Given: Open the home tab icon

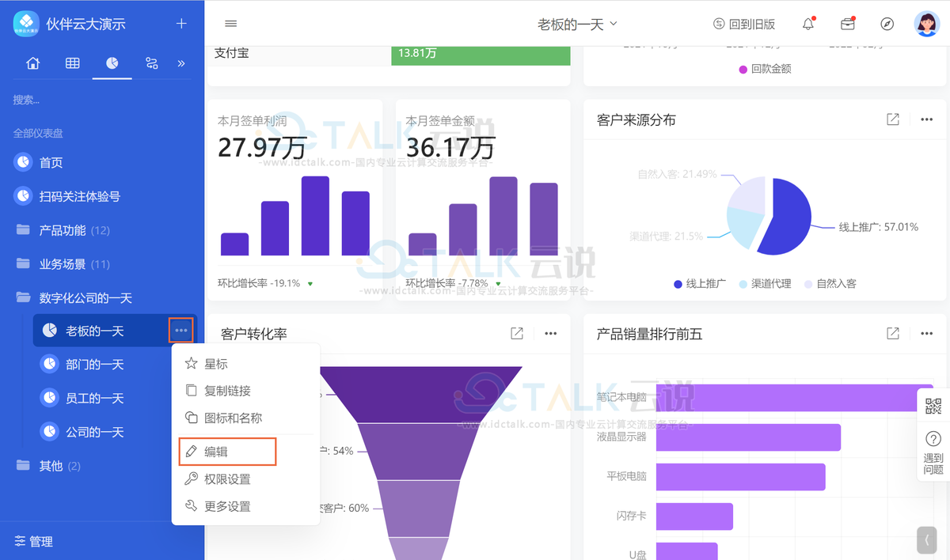Looking at the screenshot, I should pos(33,63).
